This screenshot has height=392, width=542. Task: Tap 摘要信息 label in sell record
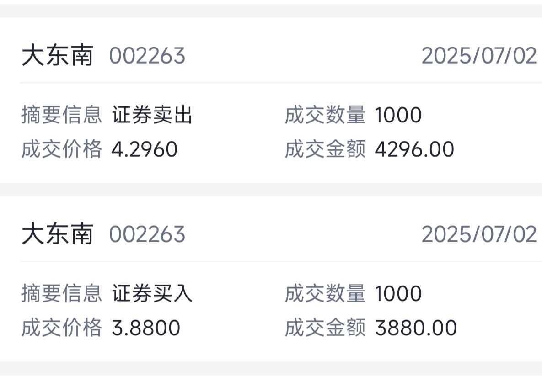tap(62, 115)
